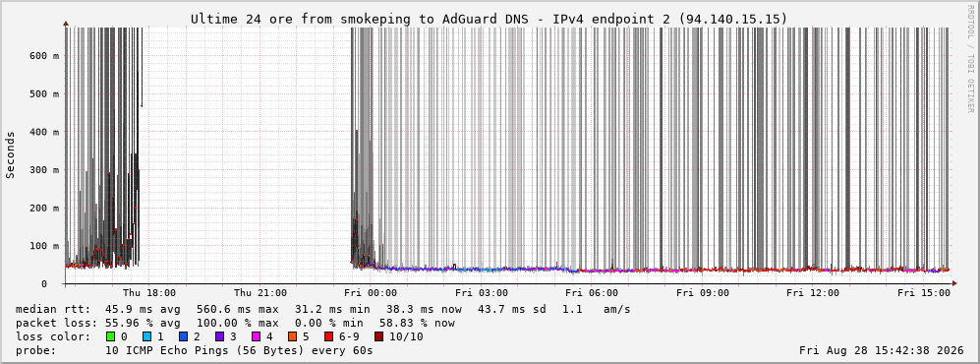Click the blue loss color 2 swatch

click(184, 337)
